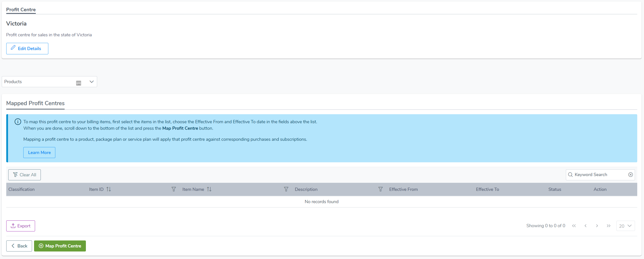
Task: Open the Products dropdown
Action: pos(91,82)
